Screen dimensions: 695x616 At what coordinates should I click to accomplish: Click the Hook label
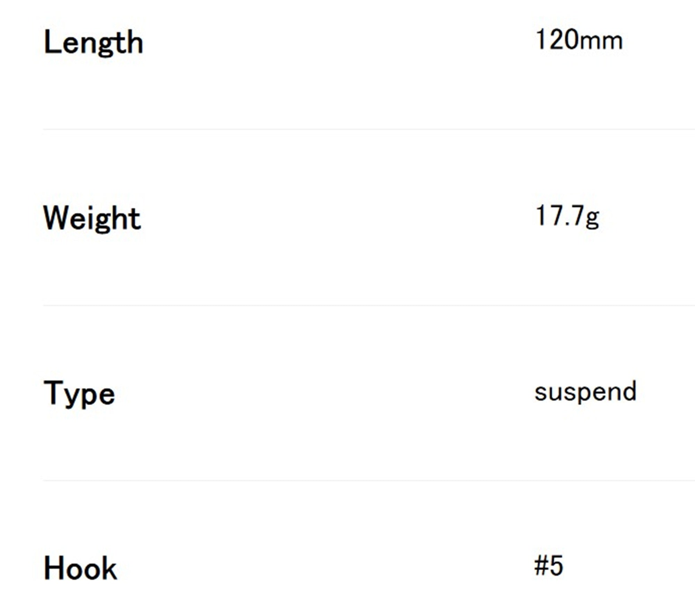tap(80, 568)
